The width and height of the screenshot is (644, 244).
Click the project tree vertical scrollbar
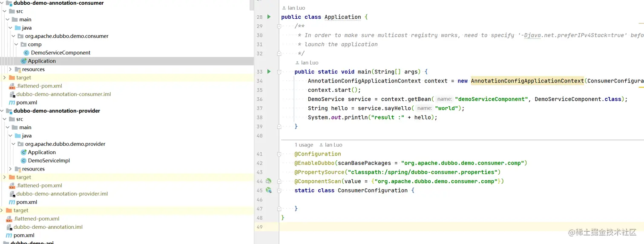pos(252,5)
